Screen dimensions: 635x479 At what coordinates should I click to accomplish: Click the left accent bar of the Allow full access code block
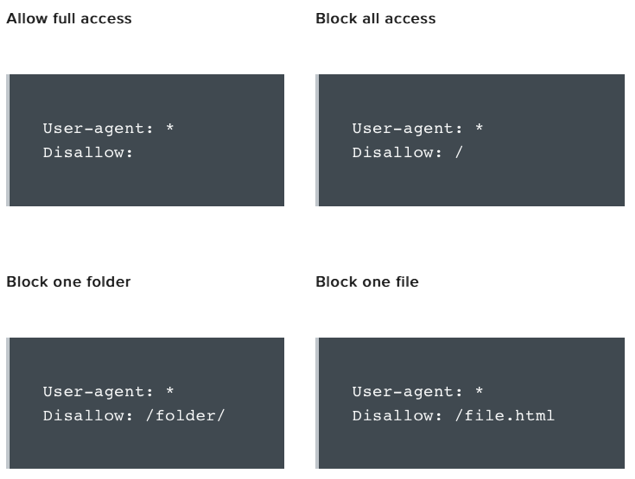tap(8, 140)
